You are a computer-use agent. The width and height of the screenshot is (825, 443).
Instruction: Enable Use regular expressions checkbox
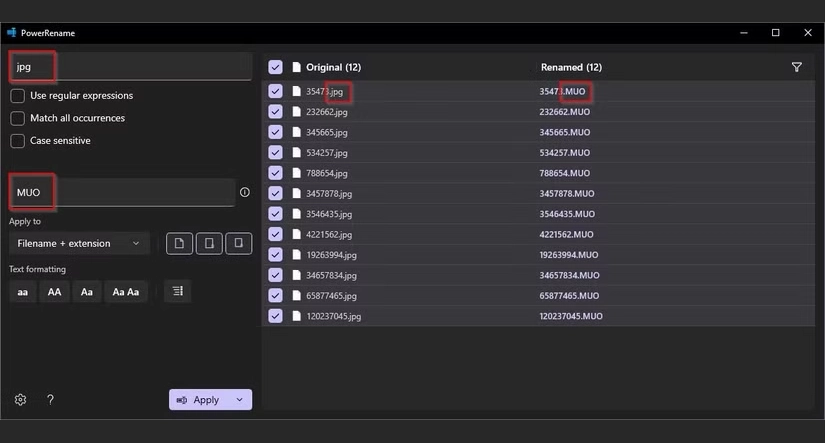click(17, 96)
